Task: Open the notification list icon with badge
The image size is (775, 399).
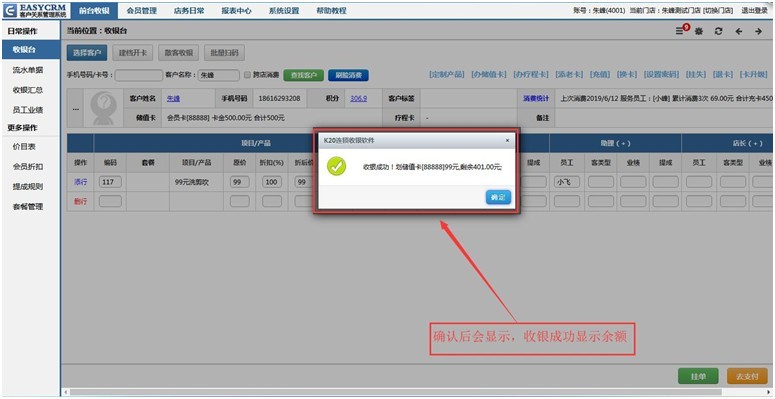Action: pyautogui.click(x=682, y=30)
